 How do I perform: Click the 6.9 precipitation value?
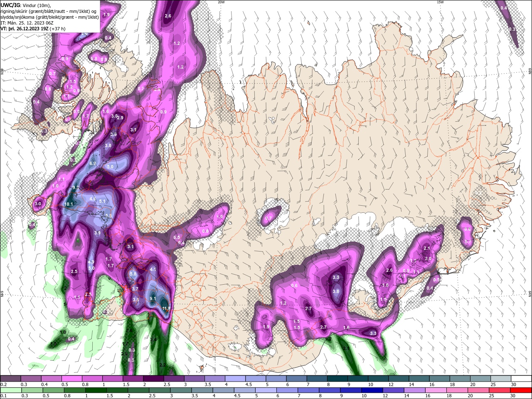click(93, 163)
